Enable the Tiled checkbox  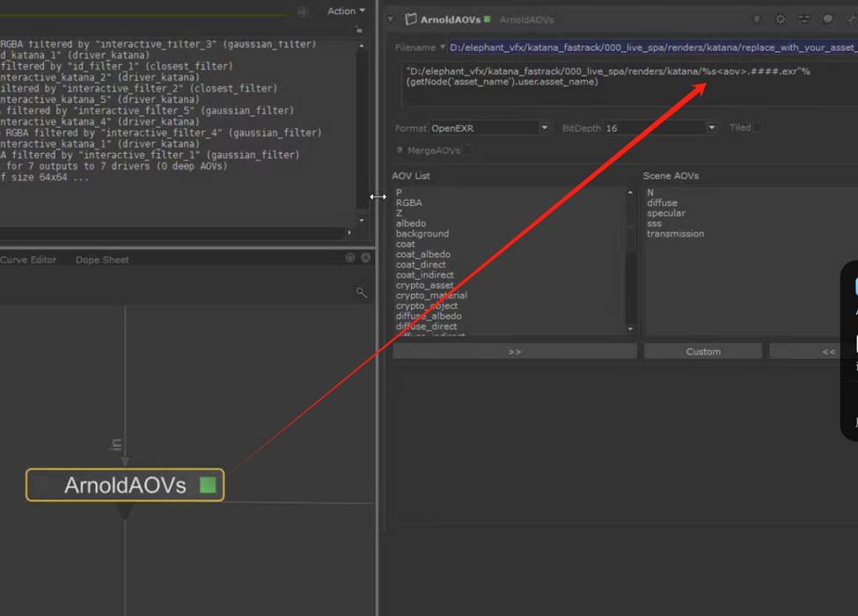(757, 128)
